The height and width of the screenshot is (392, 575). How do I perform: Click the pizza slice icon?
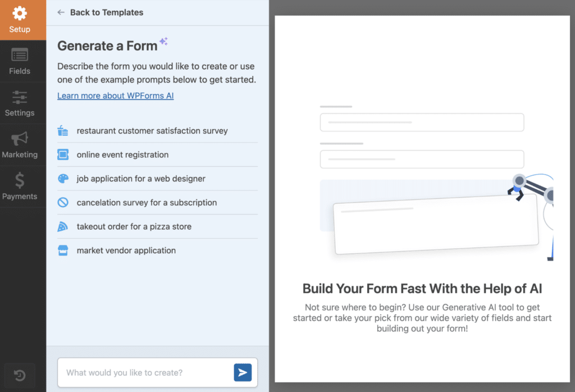tap(63, 227)
